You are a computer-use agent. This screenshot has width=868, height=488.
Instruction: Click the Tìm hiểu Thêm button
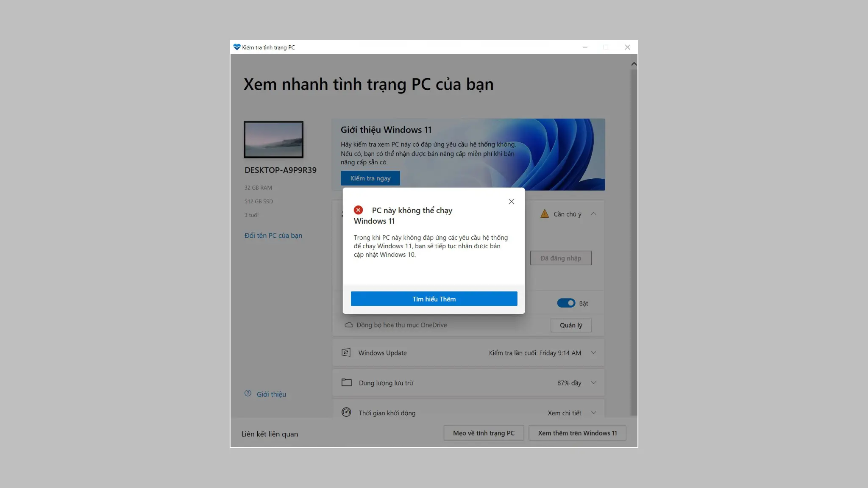[434, 299]
